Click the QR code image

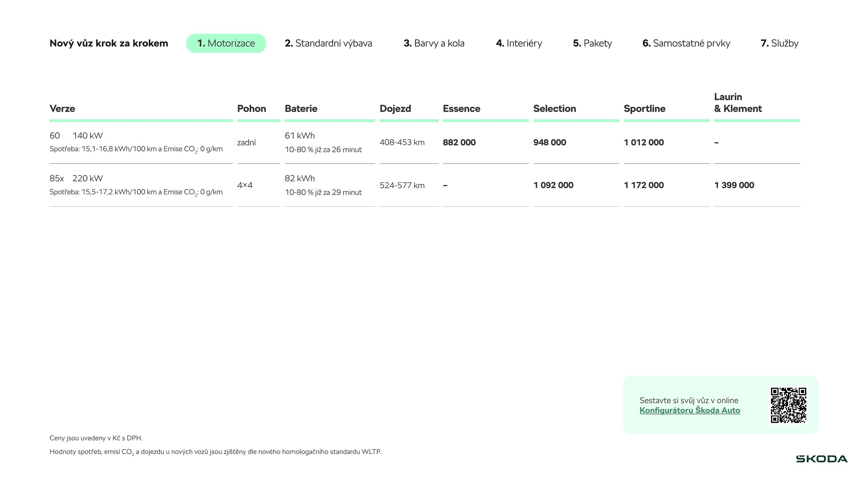[788, 405]
